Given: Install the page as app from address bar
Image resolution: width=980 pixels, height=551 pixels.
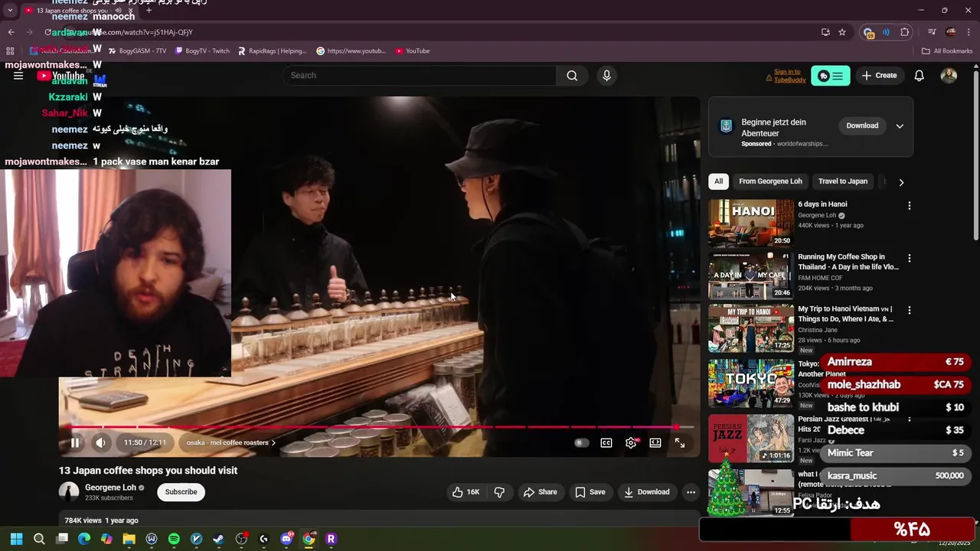Looking at the screenshot, I should (825, 32).
